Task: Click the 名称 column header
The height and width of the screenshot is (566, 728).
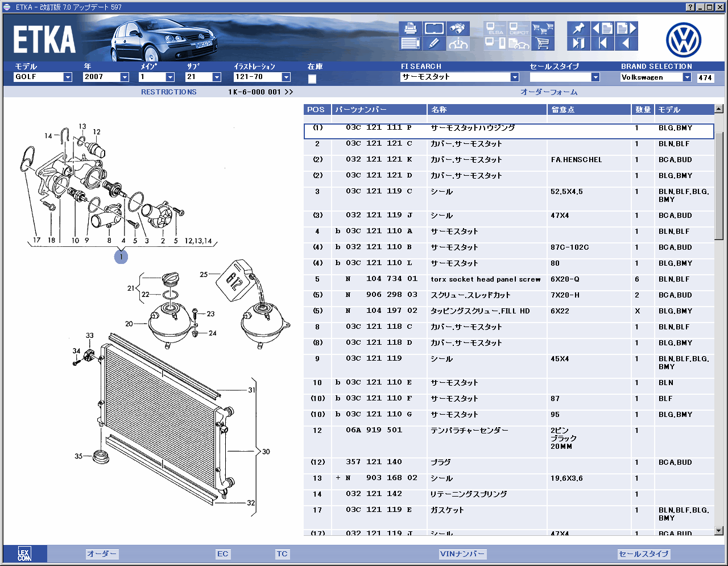Action: pos(487,110)
